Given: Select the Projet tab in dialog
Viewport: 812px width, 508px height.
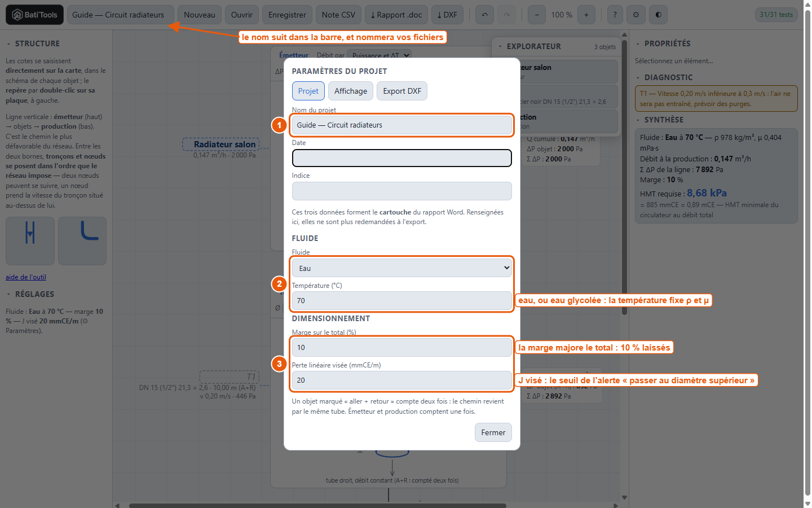Looking at the screenshot, I should coord(308,91).
